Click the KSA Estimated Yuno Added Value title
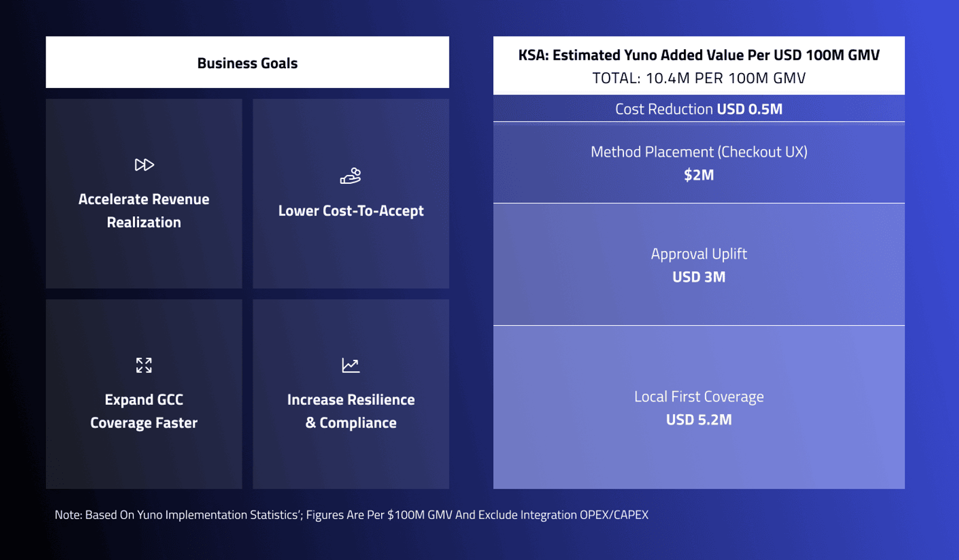The image size is (959, 560). pos(699,55)
